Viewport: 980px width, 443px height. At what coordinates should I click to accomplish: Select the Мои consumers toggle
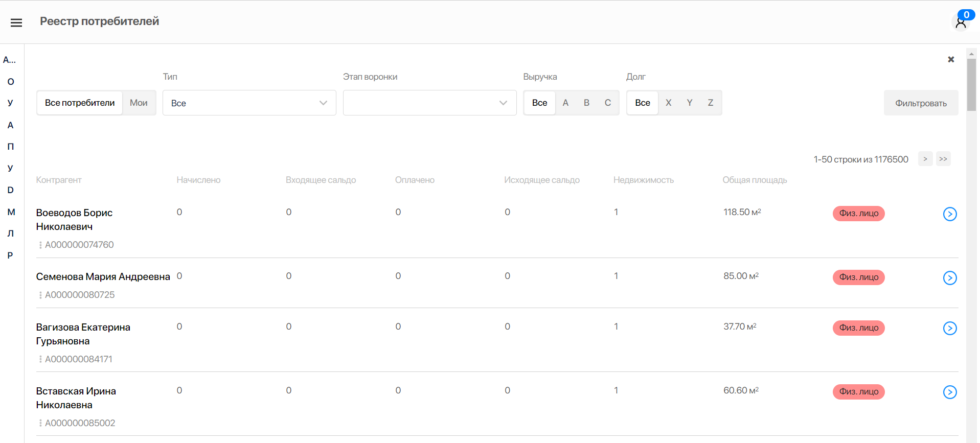(139, 103)
